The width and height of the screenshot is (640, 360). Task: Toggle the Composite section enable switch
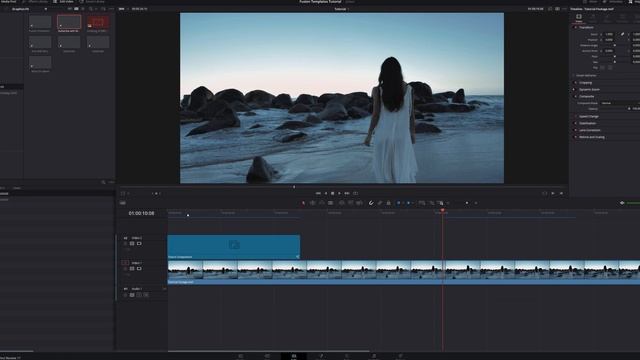click(576, 96)
